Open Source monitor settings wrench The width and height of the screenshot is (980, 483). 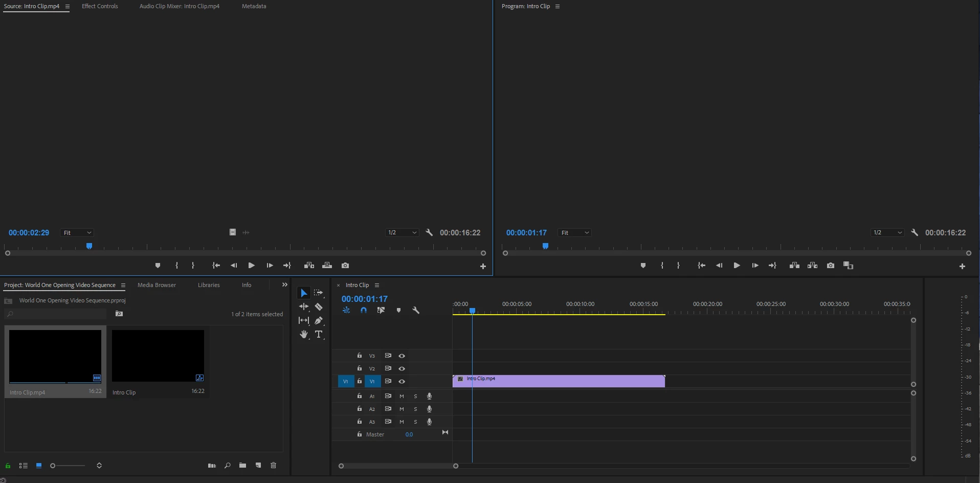(429, 233)
